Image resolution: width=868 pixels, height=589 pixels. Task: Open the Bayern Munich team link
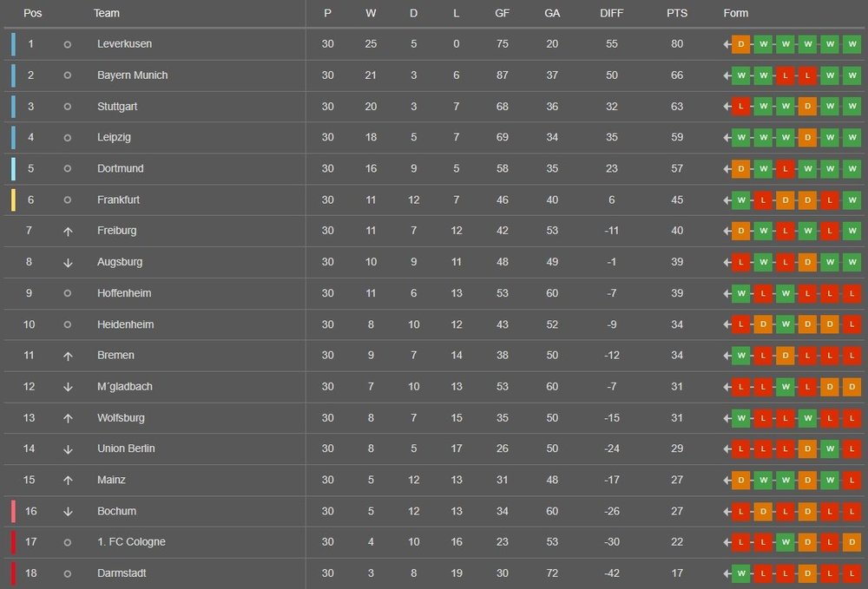point(132,75)
